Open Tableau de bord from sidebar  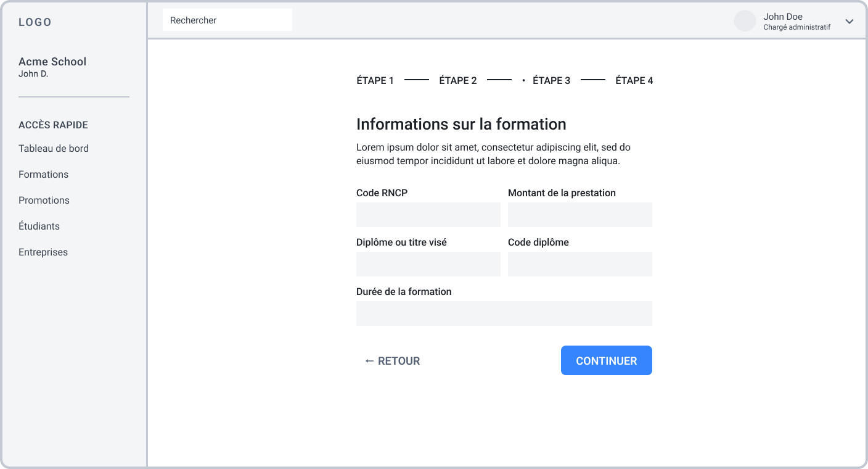(x=54, y=148)
